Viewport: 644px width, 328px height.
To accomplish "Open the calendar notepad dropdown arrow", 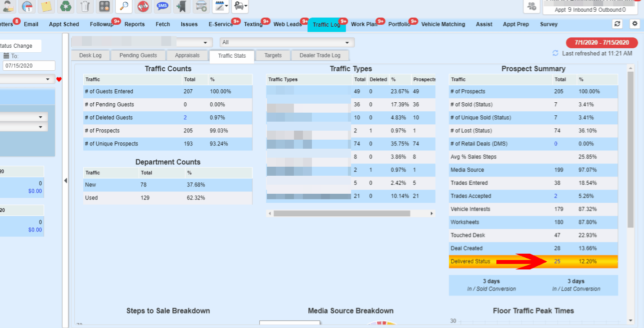I will point(226,6).
